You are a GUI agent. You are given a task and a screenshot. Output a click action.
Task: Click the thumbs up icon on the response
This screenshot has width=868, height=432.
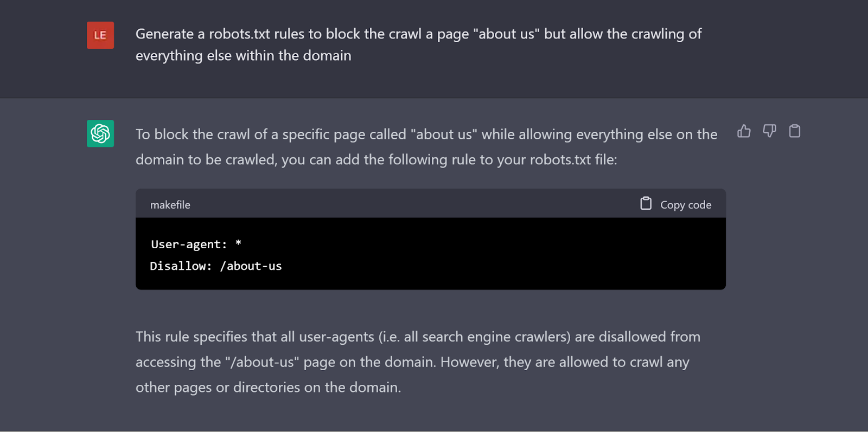[744, 131]
